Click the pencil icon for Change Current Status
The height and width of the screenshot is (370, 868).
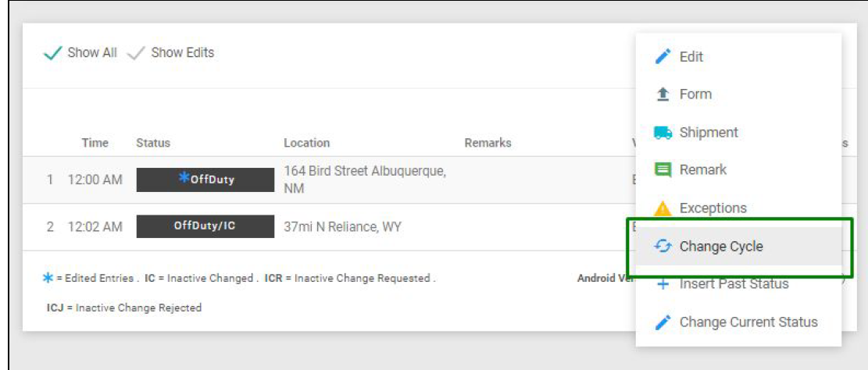[663, 322]
